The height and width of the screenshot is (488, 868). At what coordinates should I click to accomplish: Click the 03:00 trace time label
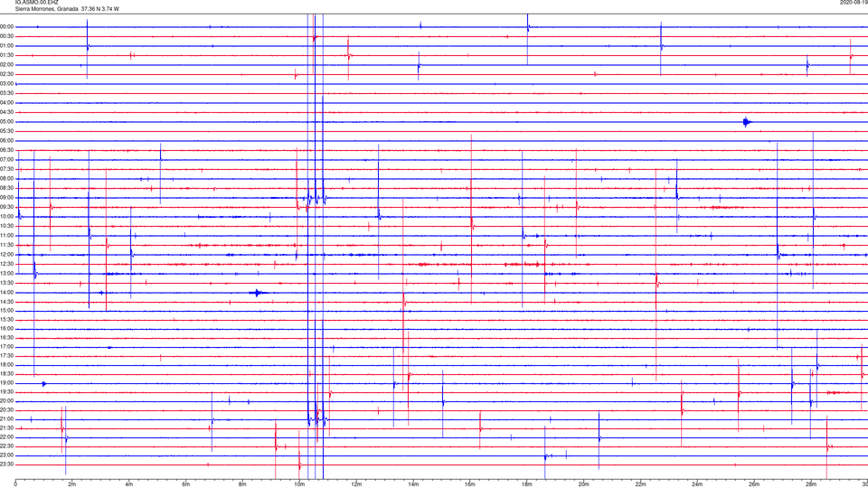click(7, 83)
